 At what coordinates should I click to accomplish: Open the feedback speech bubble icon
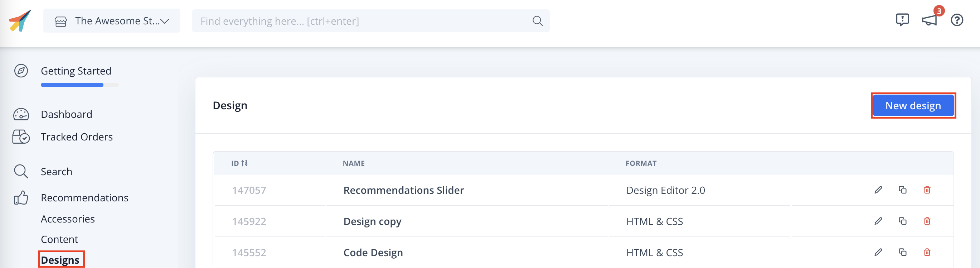click(902, 20)
